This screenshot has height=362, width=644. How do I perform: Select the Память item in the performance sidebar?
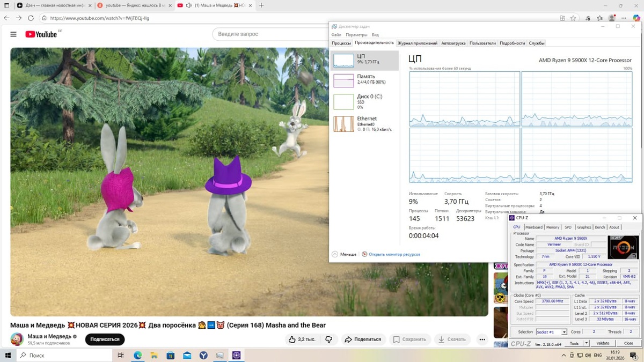click(365, 79)
